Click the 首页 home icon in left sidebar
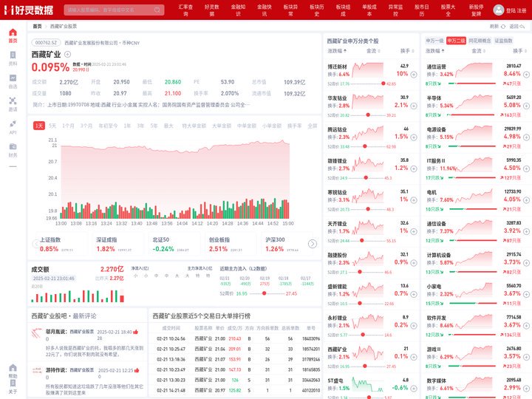The width and height of the screenshot is (532, 399). coord(13,33)
